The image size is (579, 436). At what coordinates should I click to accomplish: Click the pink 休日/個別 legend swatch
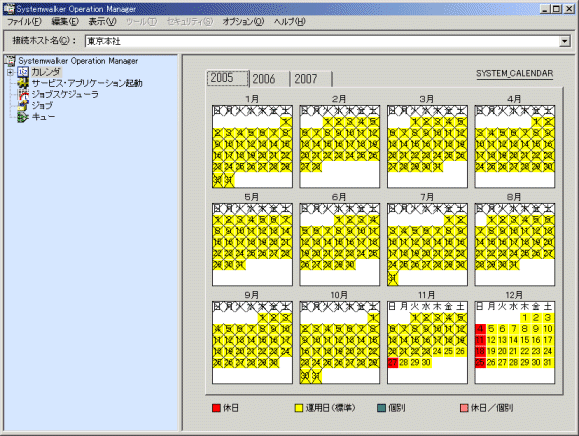click(x=464, y=408)
